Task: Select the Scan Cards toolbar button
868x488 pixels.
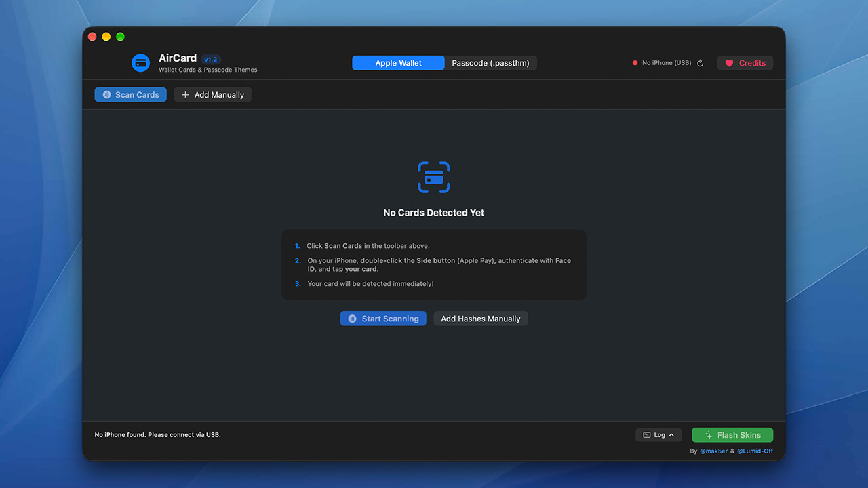Action: (130, 95)
